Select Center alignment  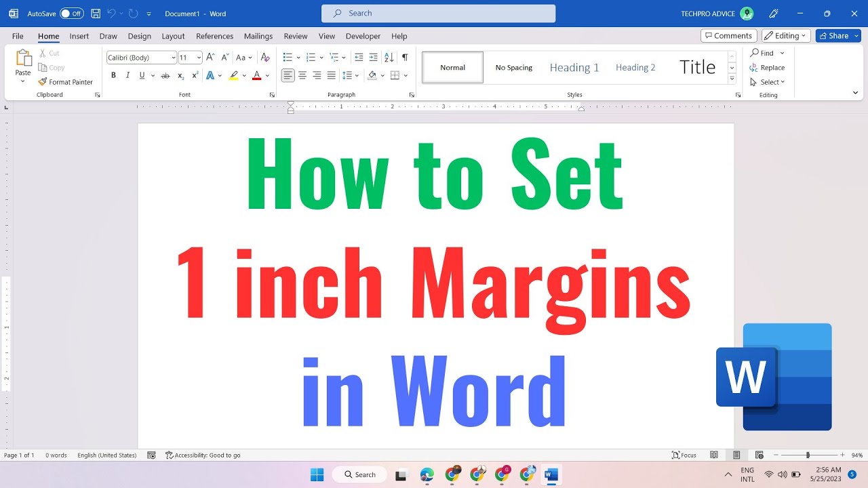[302, 75]
